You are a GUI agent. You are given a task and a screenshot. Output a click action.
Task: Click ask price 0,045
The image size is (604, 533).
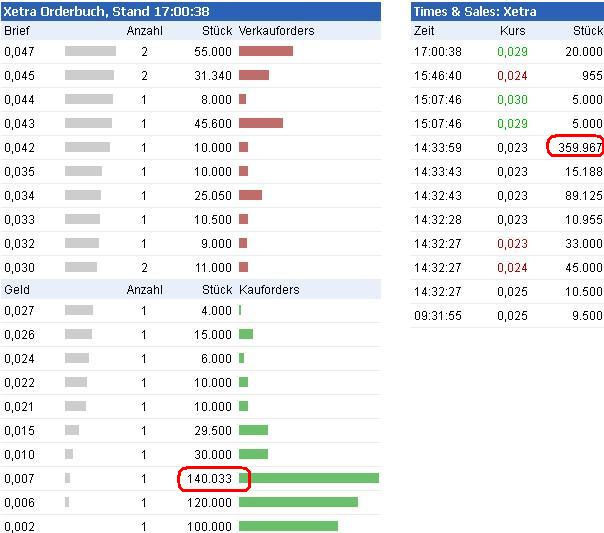19,75
